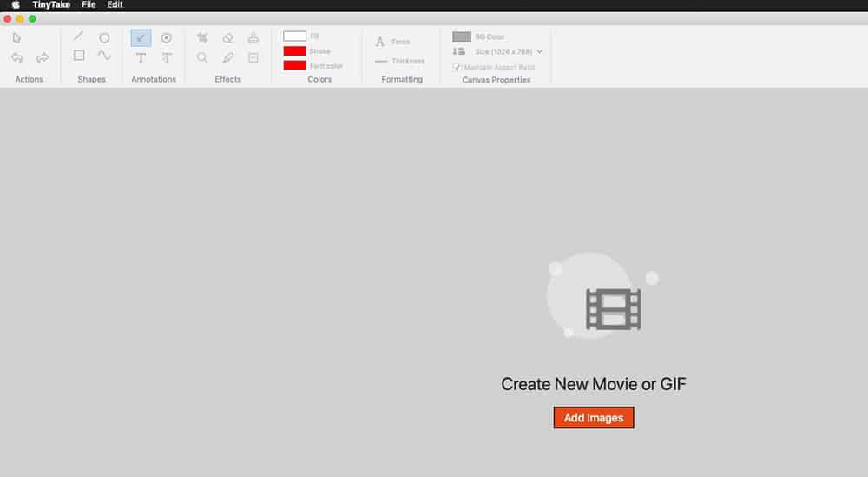
Task: Open the line Thickness setting
Action: [381, 61]
